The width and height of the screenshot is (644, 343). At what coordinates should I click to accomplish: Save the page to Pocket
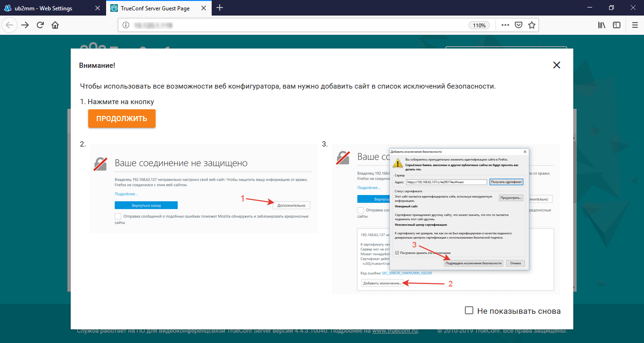pos(518,25)
